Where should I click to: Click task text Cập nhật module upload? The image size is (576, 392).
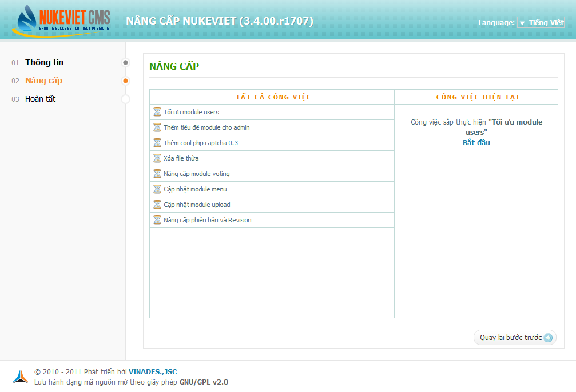(x=197, y=205)
